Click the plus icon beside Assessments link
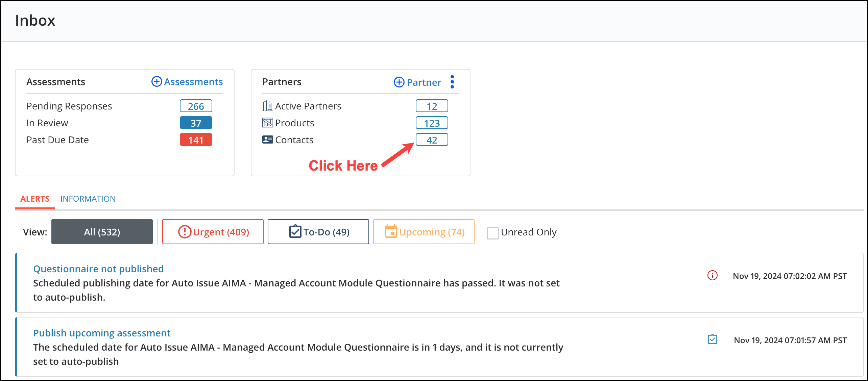The height and width of the screenshot is (381, 868). pyautogui.click(x=156, y=81)
